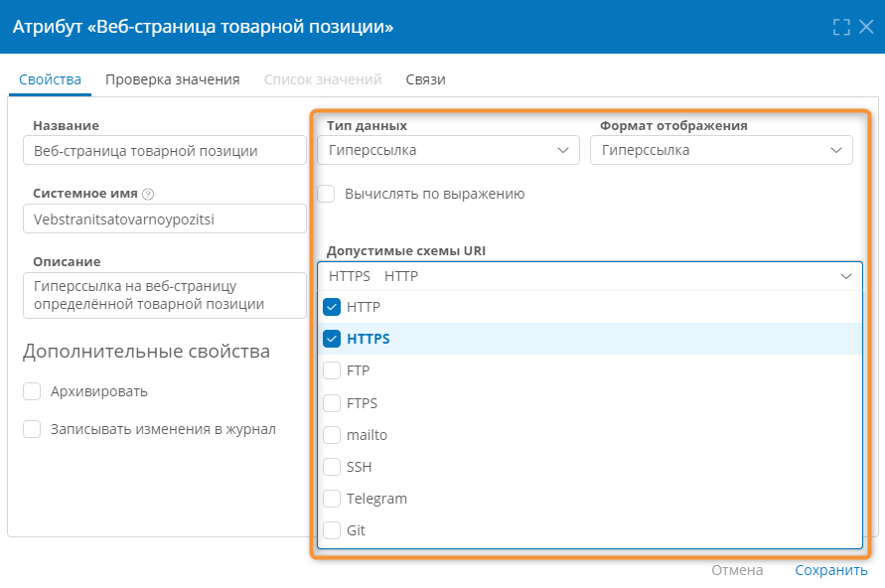This screenshot has width=885, height=588.
Task: Uncheck the HTTP scheme checkbox
Action: [x=332, y=307]
